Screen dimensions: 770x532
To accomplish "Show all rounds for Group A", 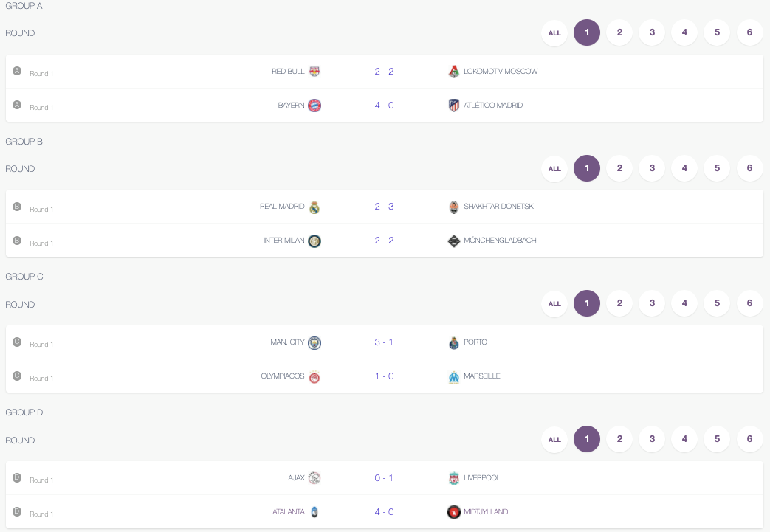I will [x=554, y=33].
